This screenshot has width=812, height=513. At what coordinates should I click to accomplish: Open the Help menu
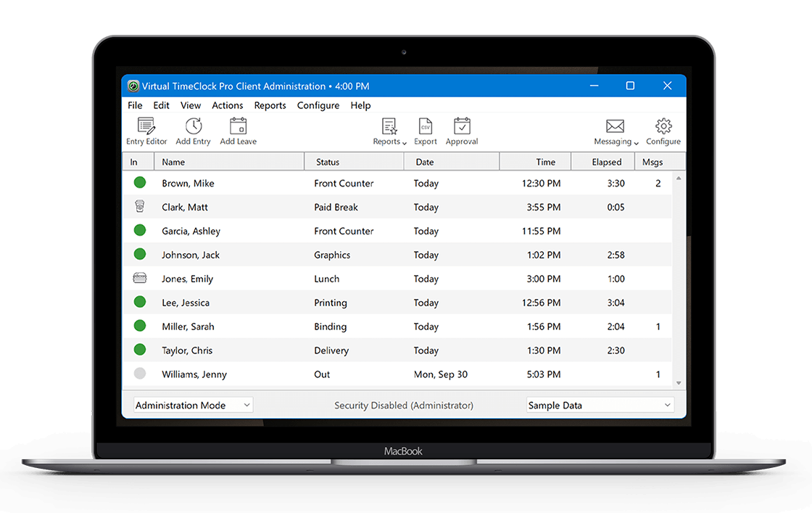(x=360, y=105)
